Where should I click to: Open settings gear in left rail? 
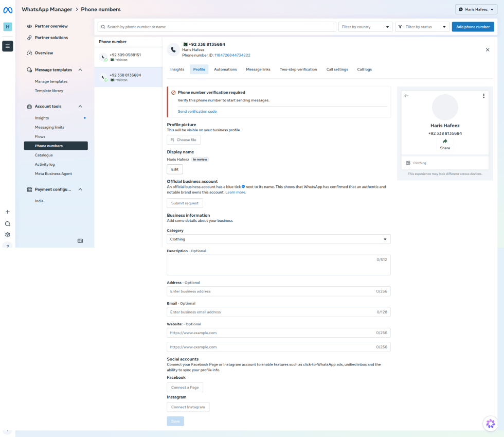point(7,235)
